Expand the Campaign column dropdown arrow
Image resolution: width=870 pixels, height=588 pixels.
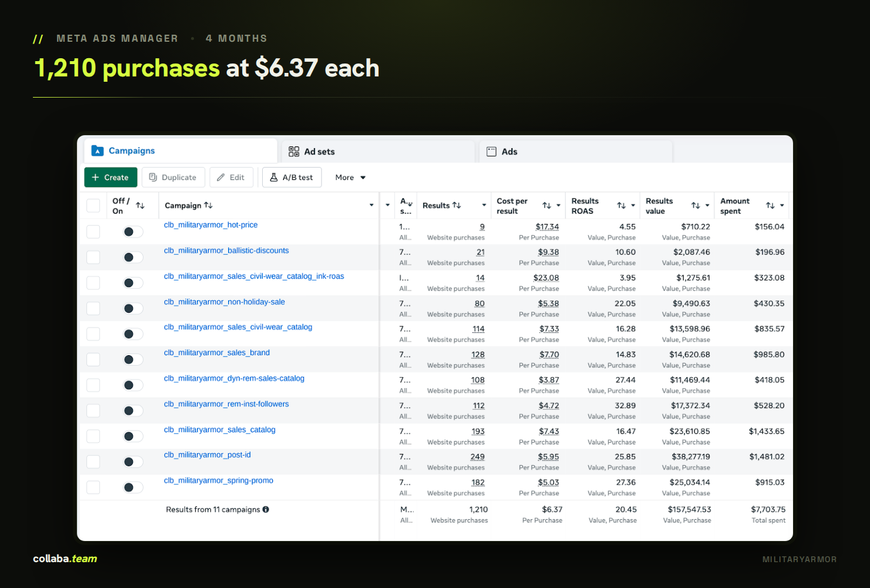372,205
